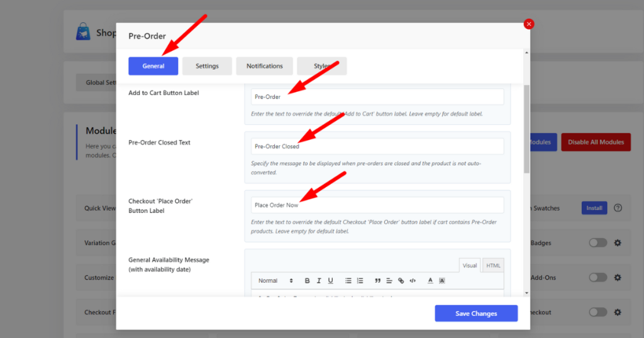The height and width of the screenshot is (338, 644).
Task: Close the Pre-Order dialog with red X
Action: (x=528, y=25)
